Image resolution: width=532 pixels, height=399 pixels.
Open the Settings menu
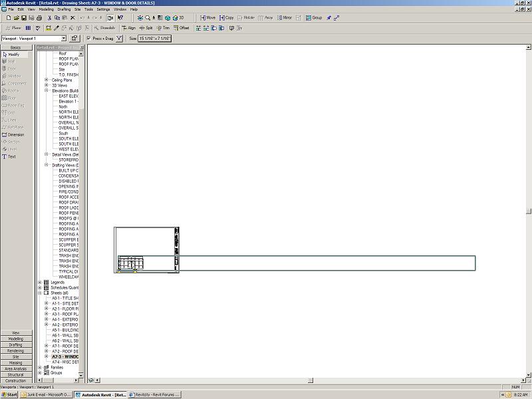pyautogui.click(x=103, y=9)
